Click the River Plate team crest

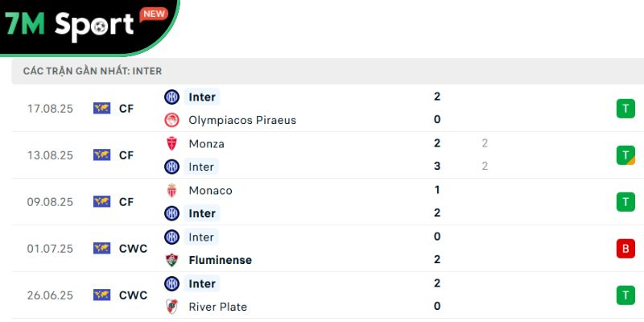coord(171,307)
